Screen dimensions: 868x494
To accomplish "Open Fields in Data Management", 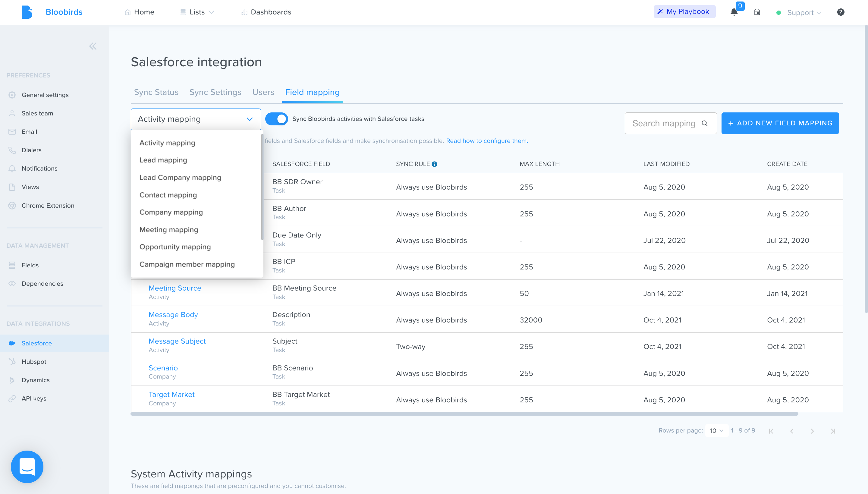I will click(x=30, y=265).
